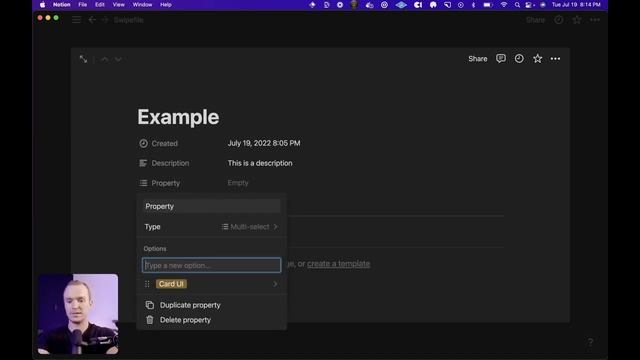This screenshot has height=360, width=640.
Task: Open Wi-Fi status in menu bar
Action: (504, 5)
